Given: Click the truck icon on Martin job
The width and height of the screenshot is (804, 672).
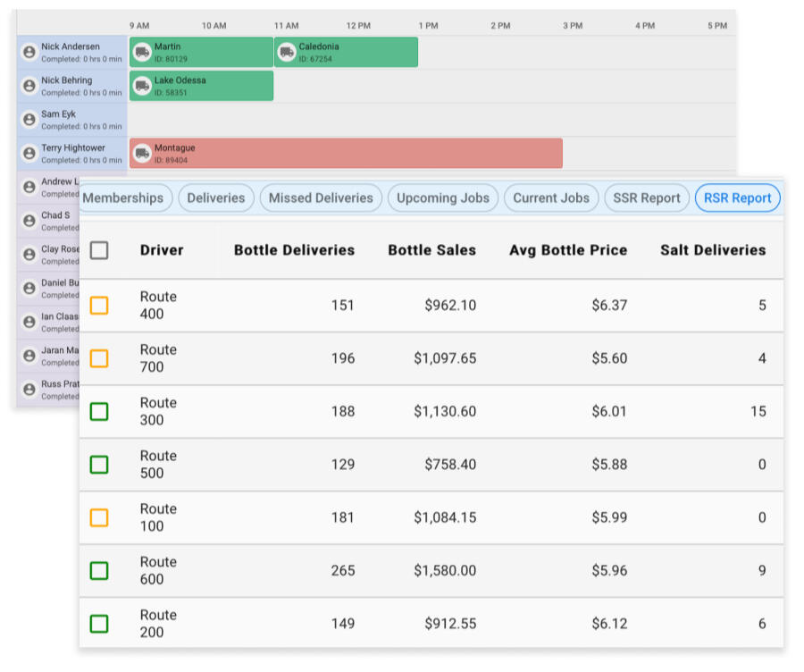Looking at the screenshot, I should [x=142, y=53].
